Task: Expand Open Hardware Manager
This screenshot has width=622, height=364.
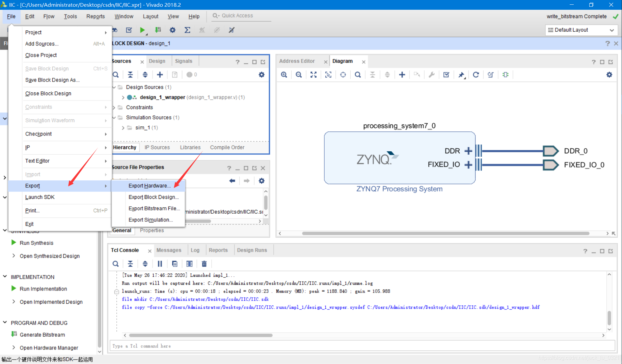Action: coord(13,347)
